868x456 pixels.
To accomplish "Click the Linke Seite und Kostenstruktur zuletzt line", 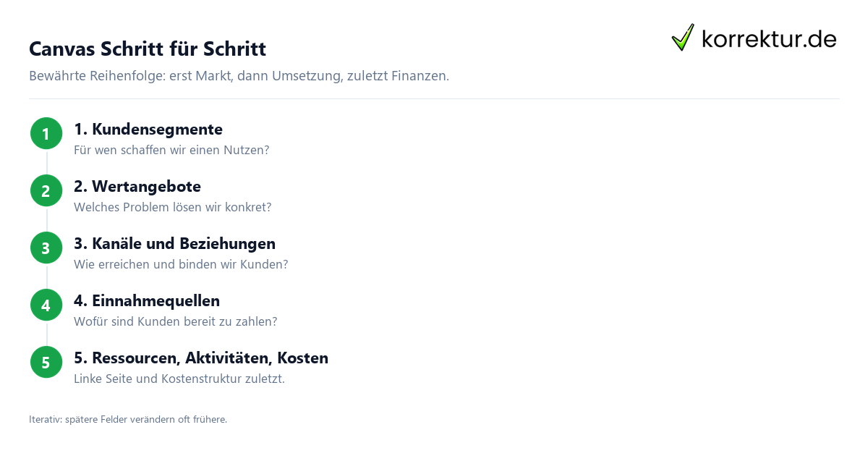I will [179, 379].
